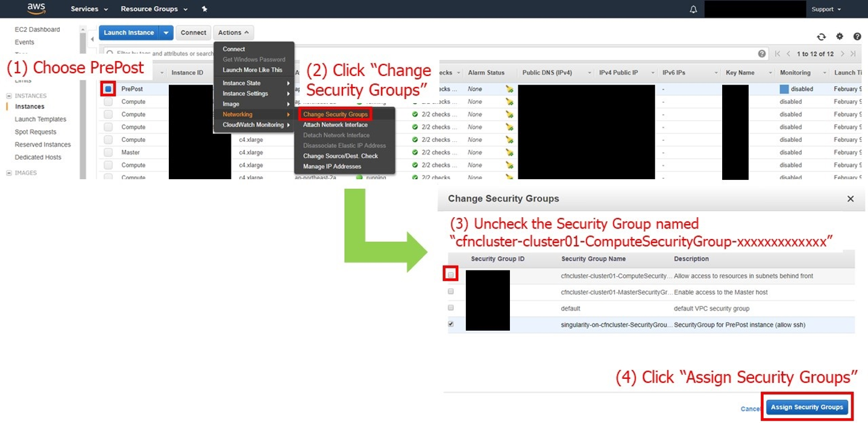The height and width of the screenshot is (423, 868).
Task: Click the help icon inside the filter bar
Action: 762,54
